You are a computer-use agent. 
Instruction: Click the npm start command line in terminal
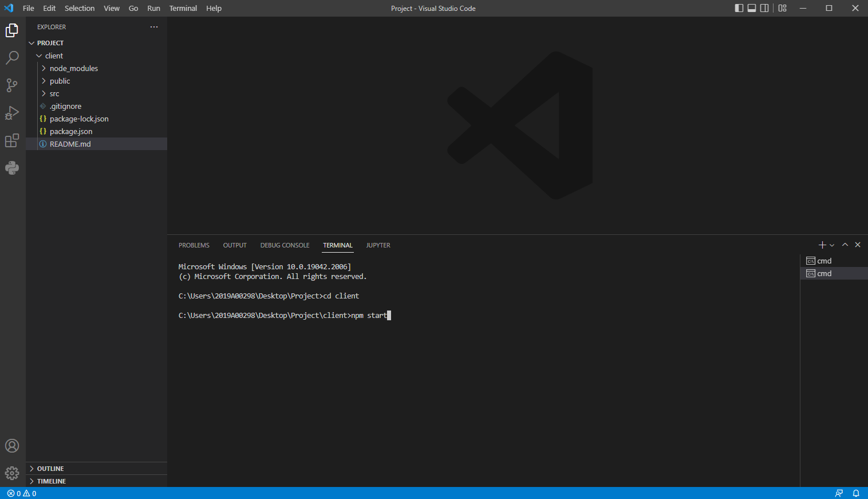click(285, 316)
